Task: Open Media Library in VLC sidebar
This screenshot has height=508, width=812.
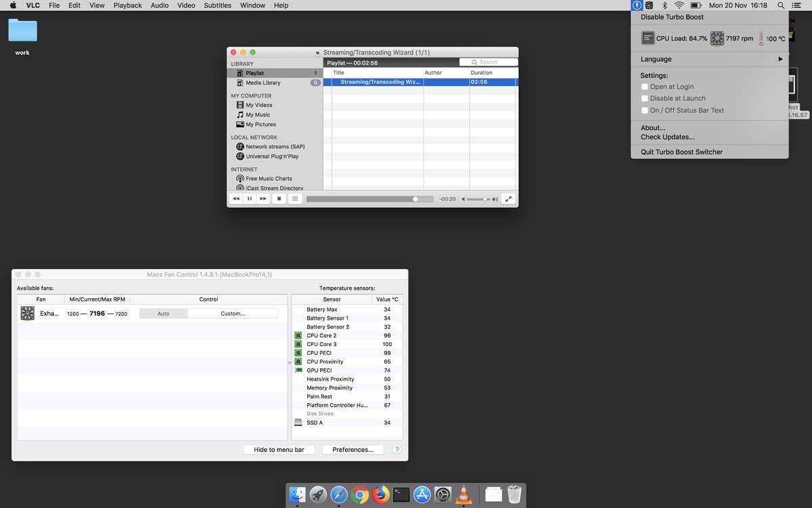Action: click(275, 83)
